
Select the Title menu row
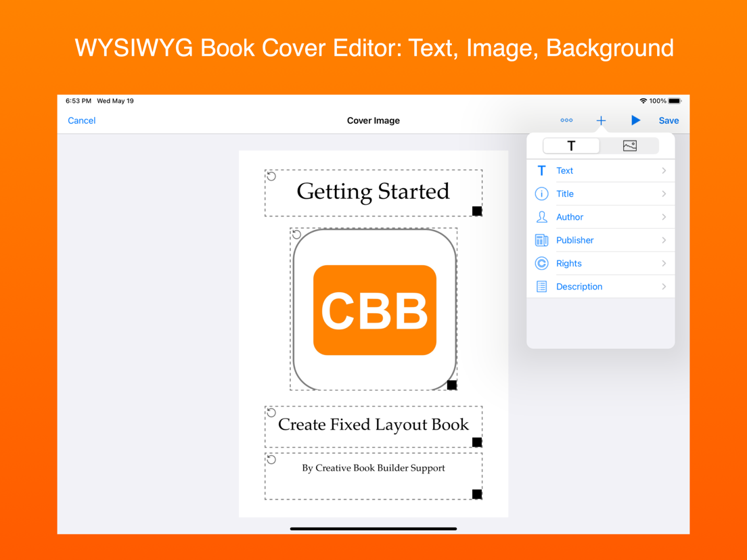click(x=601, y=194)
